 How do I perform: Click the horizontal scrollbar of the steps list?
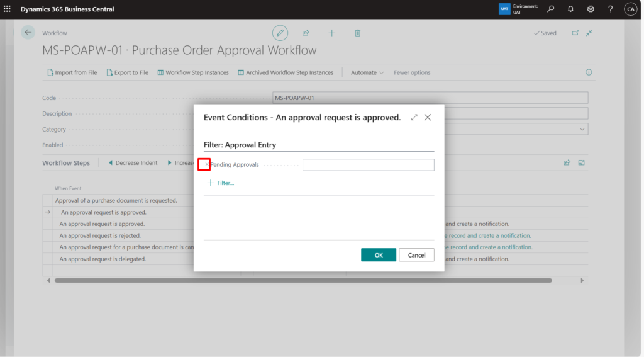tap(303, 281)
